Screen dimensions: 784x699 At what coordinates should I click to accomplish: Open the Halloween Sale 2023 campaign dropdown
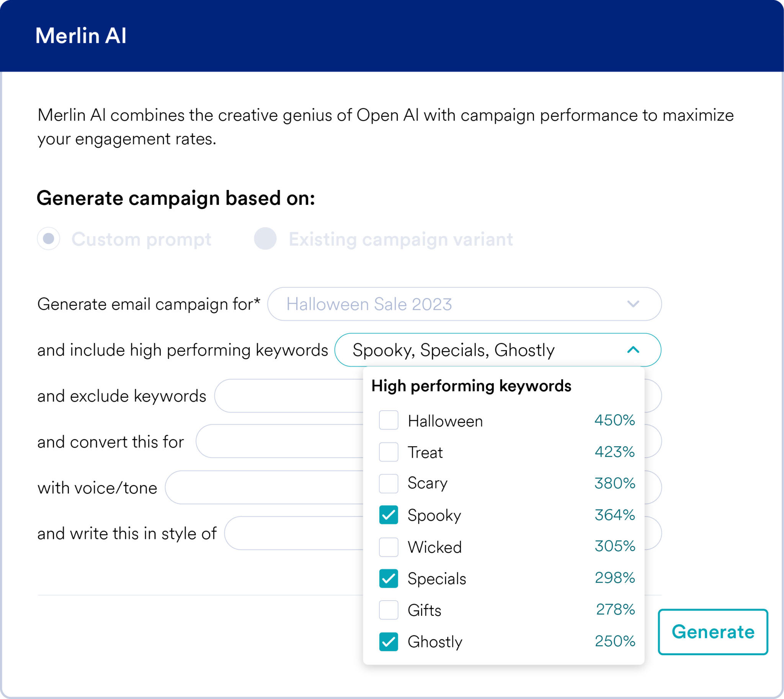tap(464, 304)
